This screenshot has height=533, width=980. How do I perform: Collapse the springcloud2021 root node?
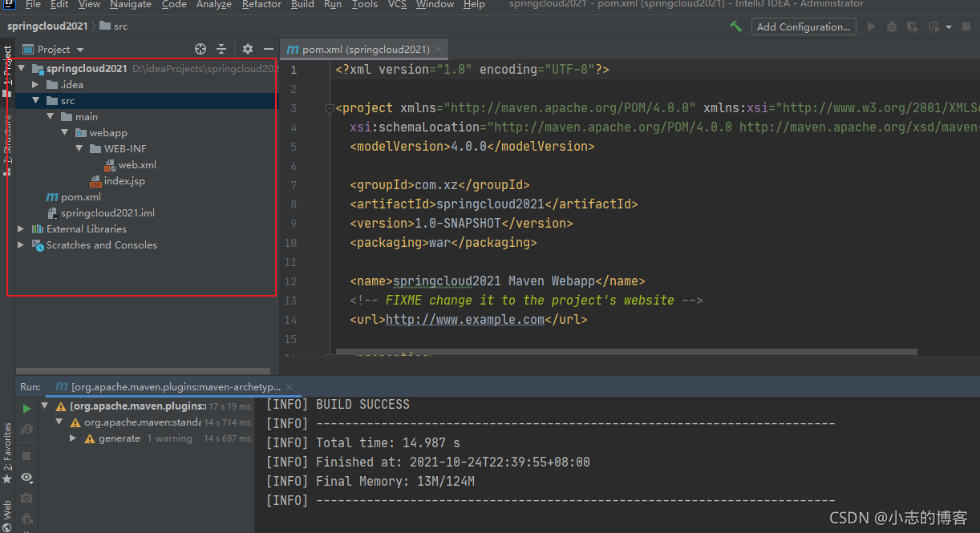22,68
